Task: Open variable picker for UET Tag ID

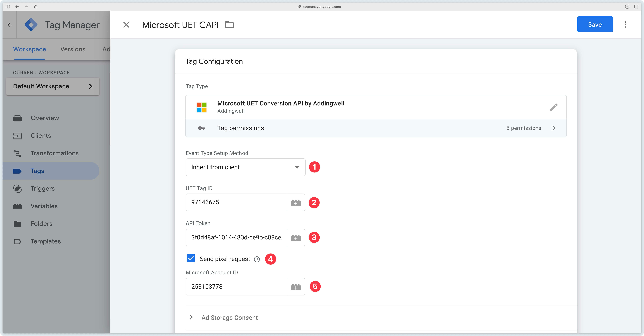Action: tap(296, 202)
